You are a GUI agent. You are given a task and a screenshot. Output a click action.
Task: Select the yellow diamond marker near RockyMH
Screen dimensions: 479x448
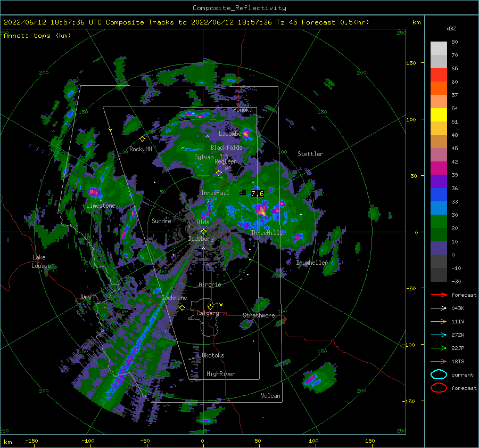(x=142, y=139)
